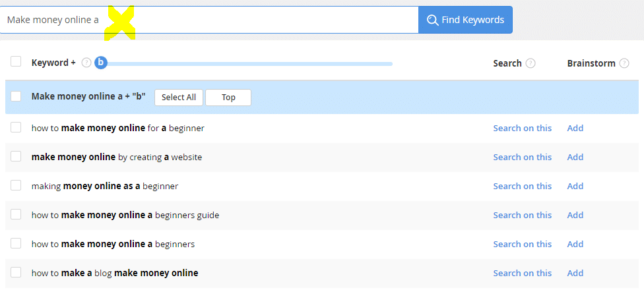Screen dimensions: 644x290
Task: Add 'how to make a blog' keyword to brainstorm
Action: point(575,273)
